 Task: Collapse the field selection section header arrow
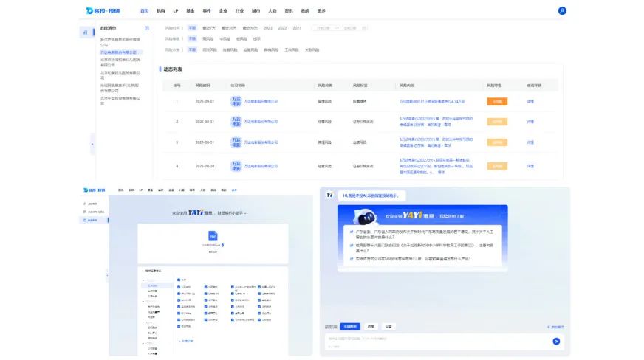[x=143, y=271]
